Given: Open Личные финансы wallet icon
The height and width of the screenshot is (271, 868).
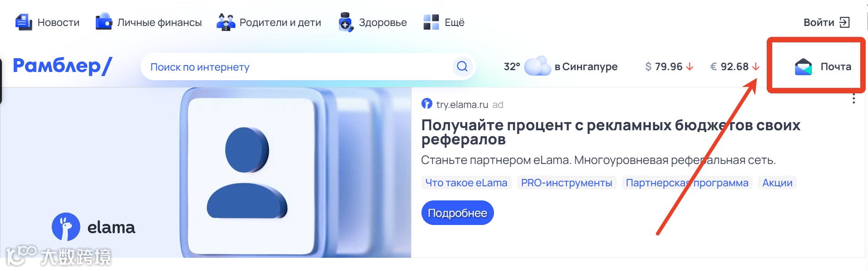Looking at the screenshot, I should [104, 22].
